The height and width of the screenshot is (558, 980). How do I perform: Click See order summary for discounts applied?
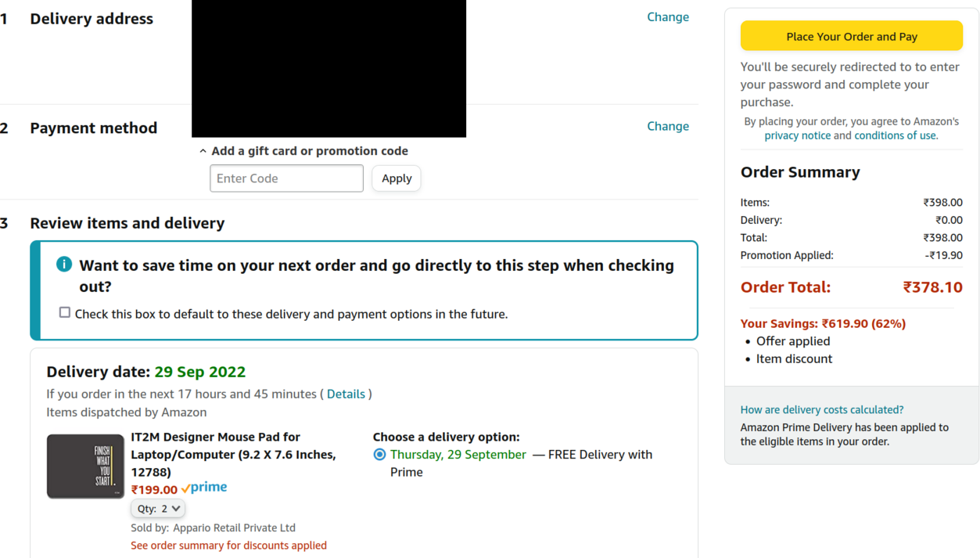coord(228,545)
